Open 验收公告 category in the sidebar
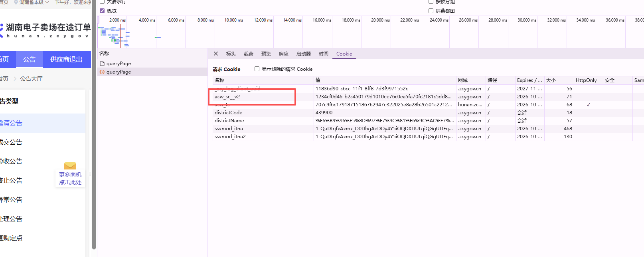Screen dimensions: 644x257 tap(43, 161)
